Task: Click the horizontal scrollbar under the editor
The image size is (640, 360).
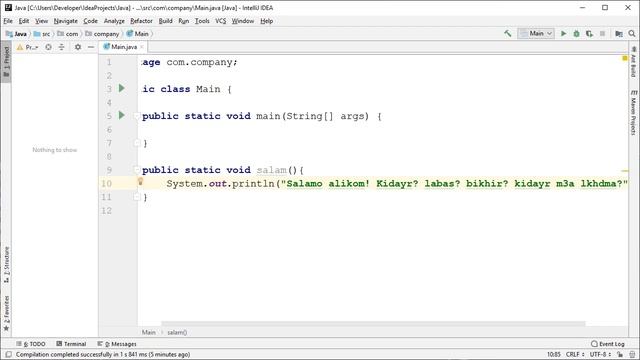Action: [373, 324]
